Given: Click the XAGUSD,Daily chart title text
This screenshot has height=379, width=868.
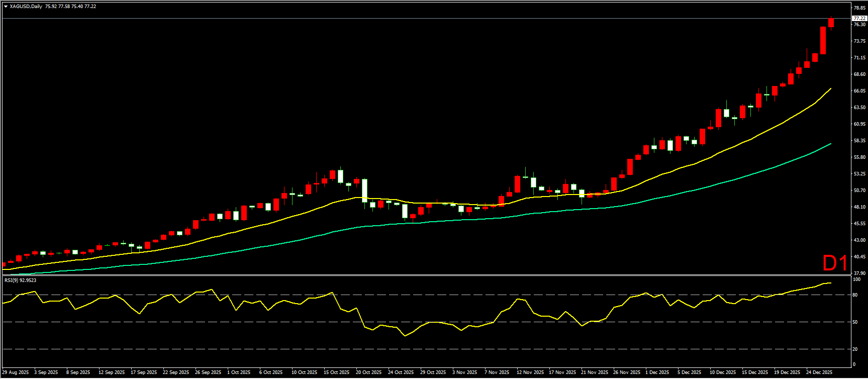Looking at the screenshot, I should tap(26, 7).
